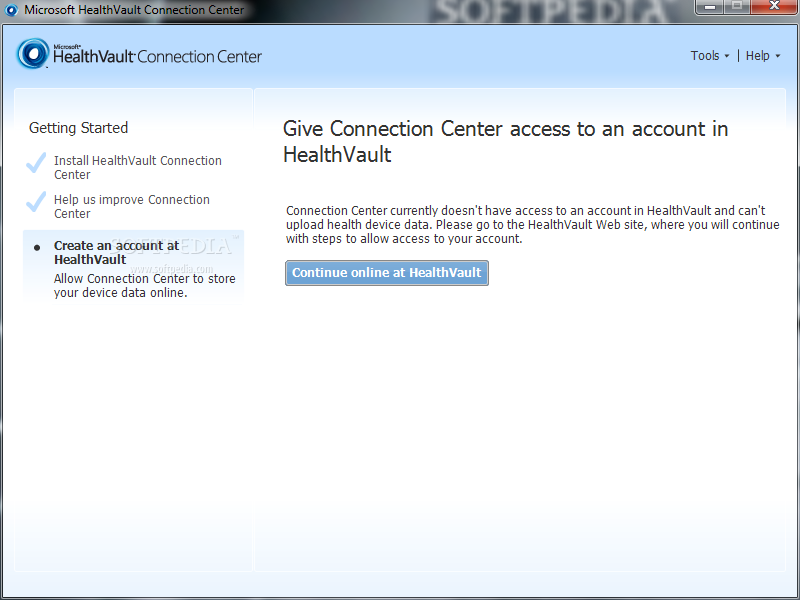Screen dimensions: 800x600
Task: Open the Tools menu
Action: pyautogui.click(x=710, y=56)
